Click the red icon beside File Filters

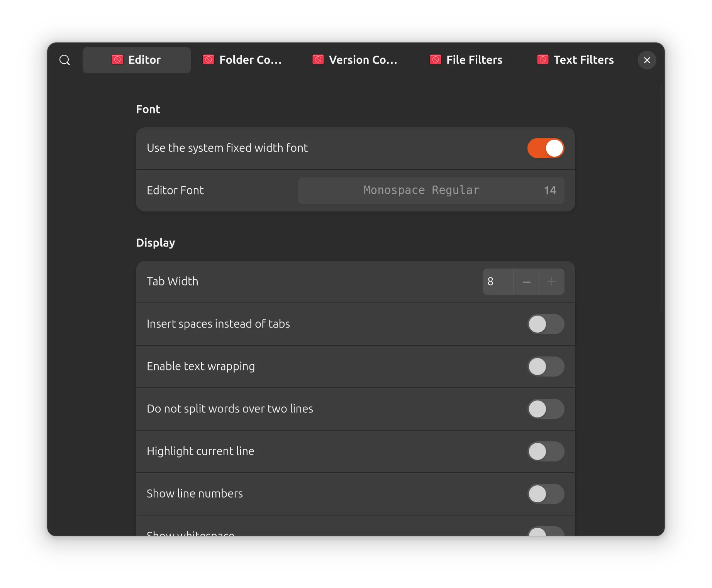click(x=436, y=60)
